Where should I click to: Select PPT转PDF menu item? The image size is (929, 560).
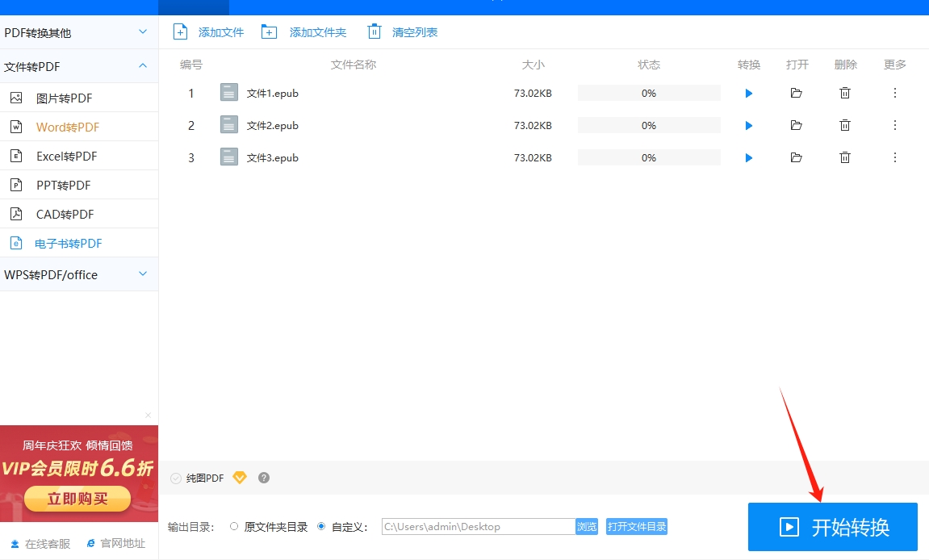click(79, 185)
